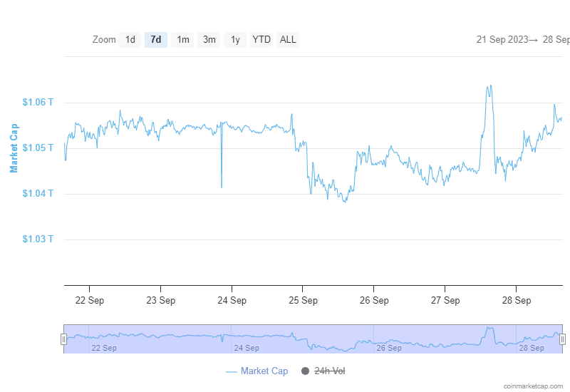The height and width of the screenshot is (392, 570).
Task: Enable the 24h Vol series in legend
Action: click(x=323, y=371)
